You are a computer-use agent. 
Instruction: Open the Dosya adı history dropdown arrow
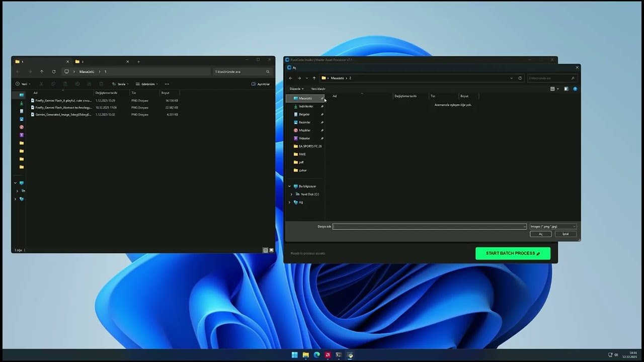[524, 227]
